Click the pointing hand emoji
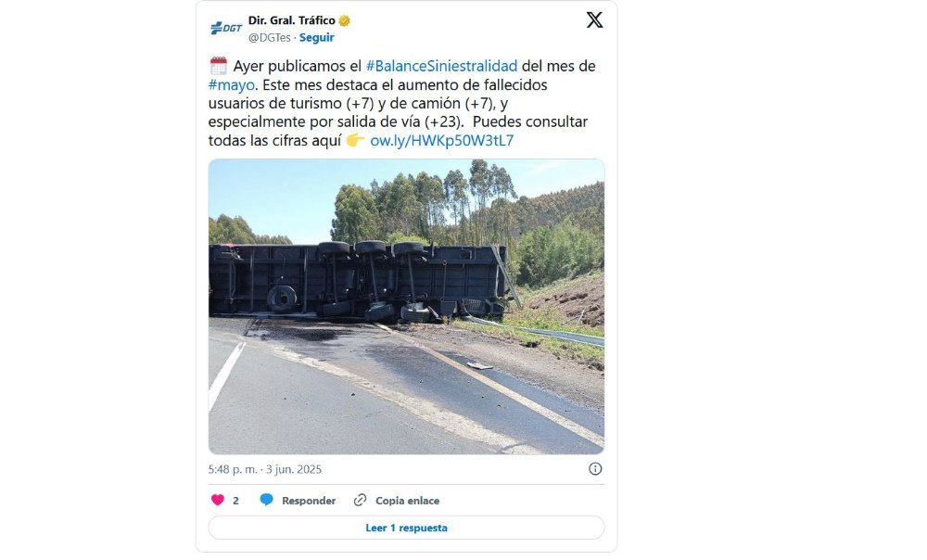The width and height of the screenshot is (927, 560). (355, 140)
